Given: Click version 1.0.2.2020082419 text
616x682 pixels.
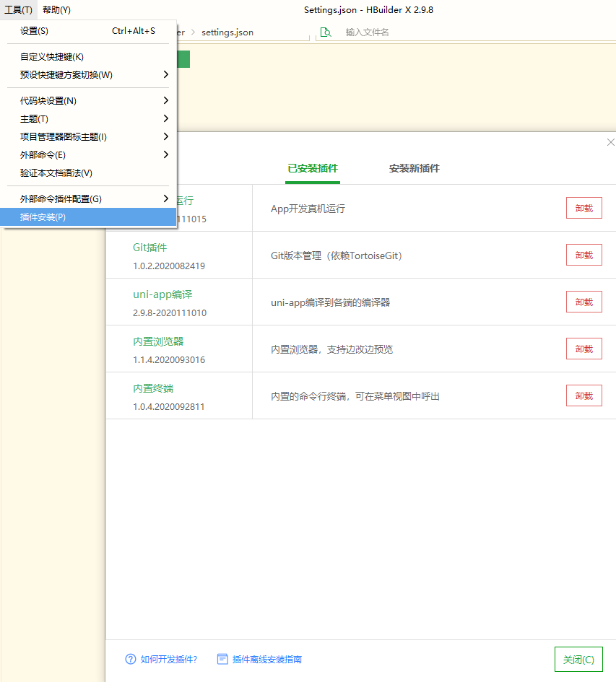Looking at the screenshot, I should point(169,266).
